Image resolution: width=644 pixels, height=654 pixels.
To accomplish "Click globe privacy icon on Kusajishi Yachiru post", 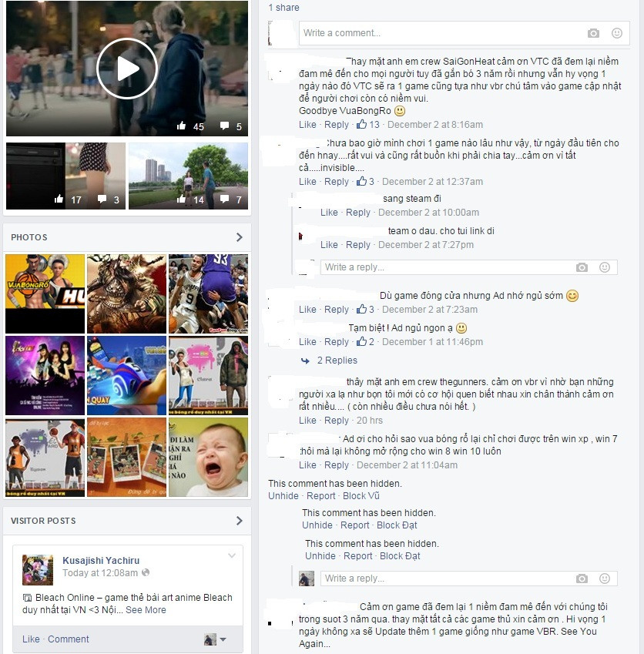I will point(146,573).
